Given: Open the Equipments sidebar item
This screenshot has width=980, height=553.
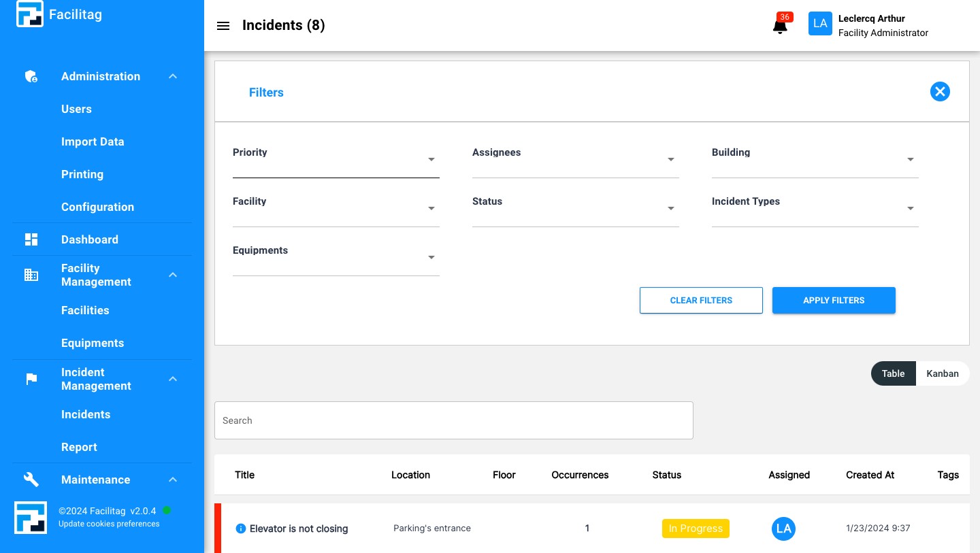Looking at the screenshot, I should point(93,343).
